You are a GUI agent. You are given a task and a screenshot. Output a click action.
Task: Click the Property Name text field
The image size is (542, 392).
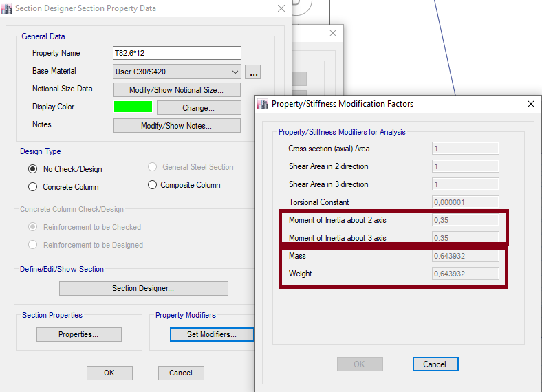coord(177,53)
